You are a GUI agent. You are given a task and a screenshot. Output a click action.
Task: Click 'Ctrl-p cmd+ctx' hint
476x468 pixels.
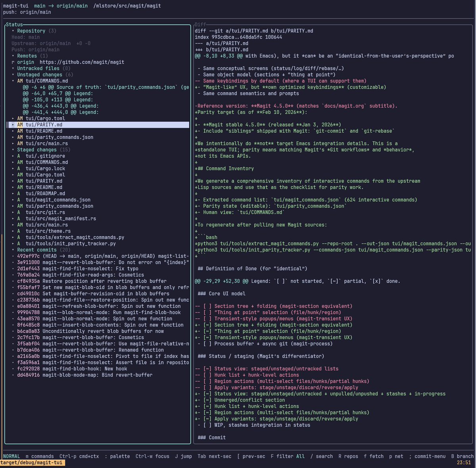(x=79, y=457)
